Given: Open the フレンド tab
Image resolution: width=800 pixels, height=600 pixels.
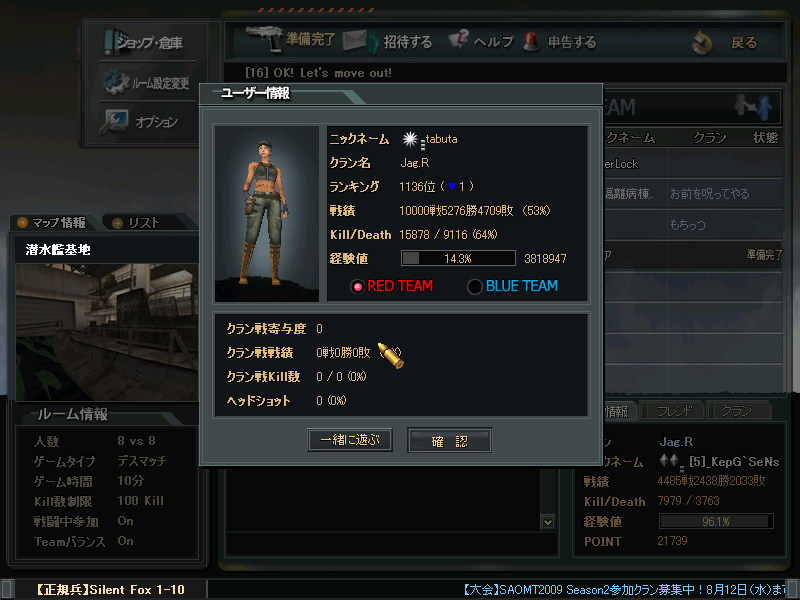Looking at the screenshot, I should coord(673,411).
